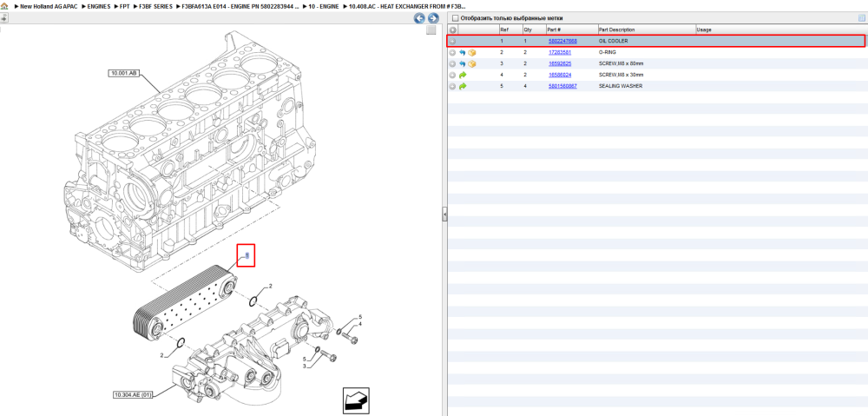Image resolution: width=868 pixels, height=416 pixels.
Task: Open 10 - ENGINE breadcrumb
Action: pos(324,6)
